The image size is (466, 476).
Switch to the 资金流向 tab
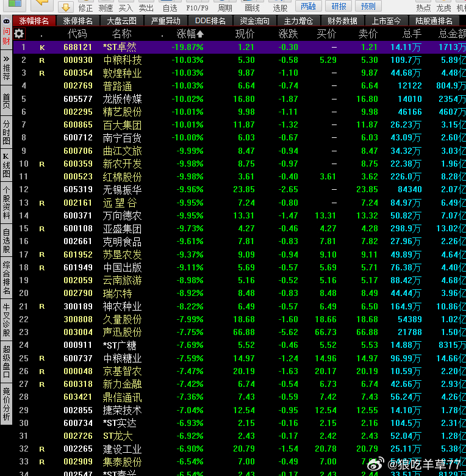click(x=254, y=21)
